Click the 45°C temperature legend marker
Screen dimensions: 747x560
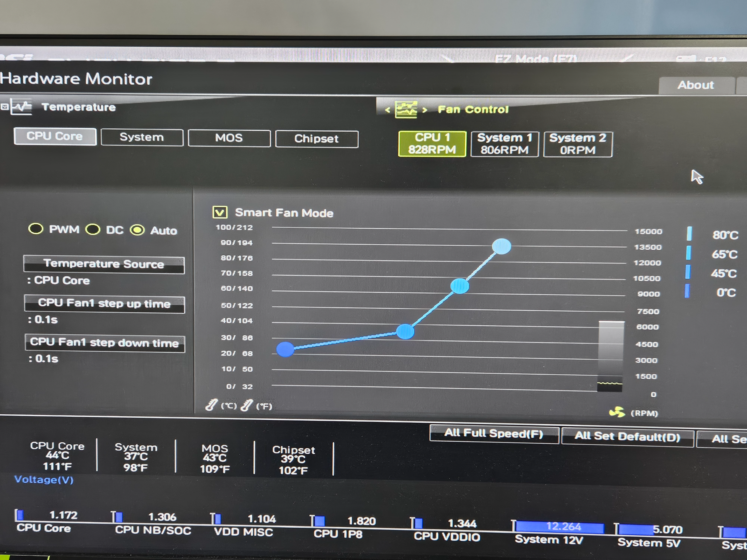click(x=688, y=272)
